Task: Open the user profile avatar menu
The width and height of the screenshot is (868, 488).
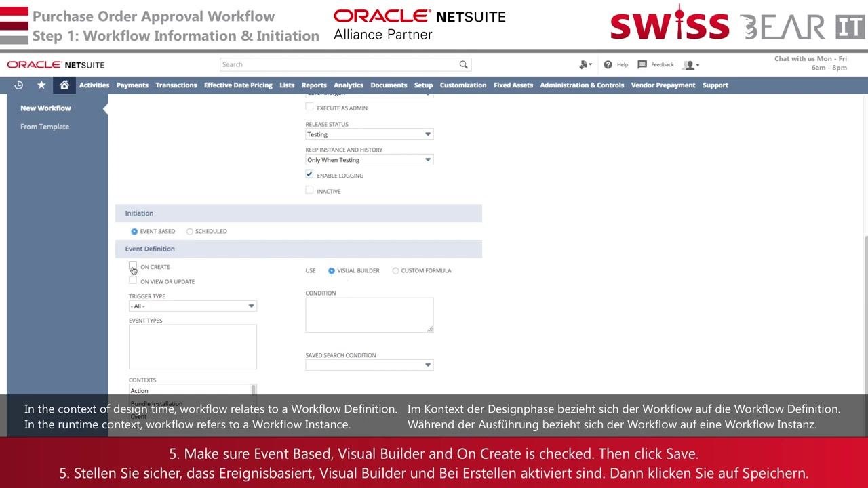Action: point(691,65)
